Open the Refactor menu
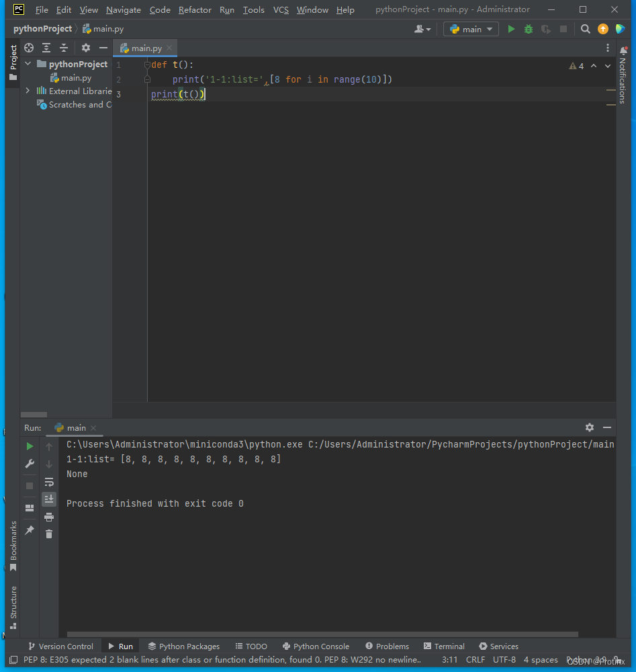636x672 pixels. tap(195, 10)
